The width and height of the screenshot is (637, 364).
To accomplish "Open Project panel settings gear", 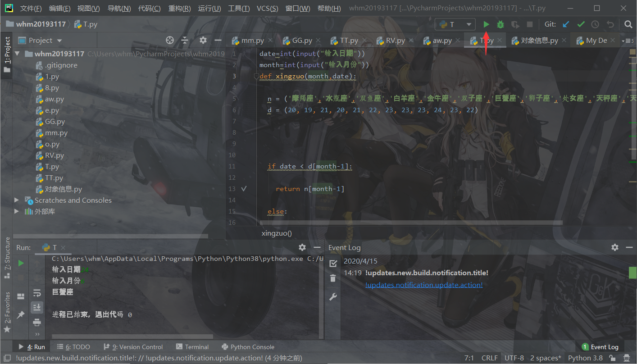I will (x=203, y=40).
